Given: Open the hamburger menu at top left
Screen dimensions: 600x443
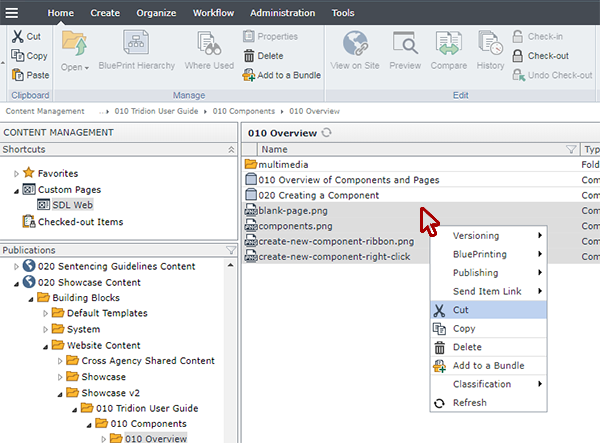Looking at the screenshot, I should (x=15, y=13).
